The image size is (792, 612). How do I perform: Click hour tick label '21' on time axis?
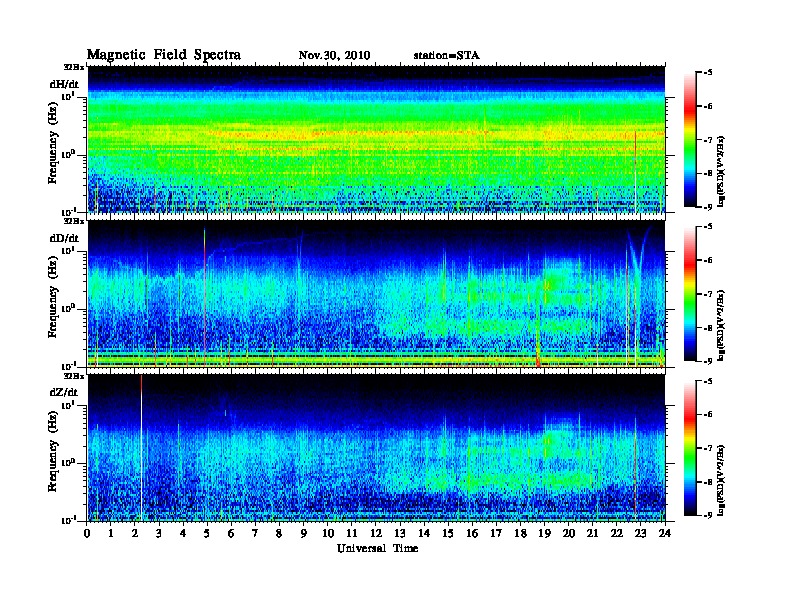click(x=592, y=533)
